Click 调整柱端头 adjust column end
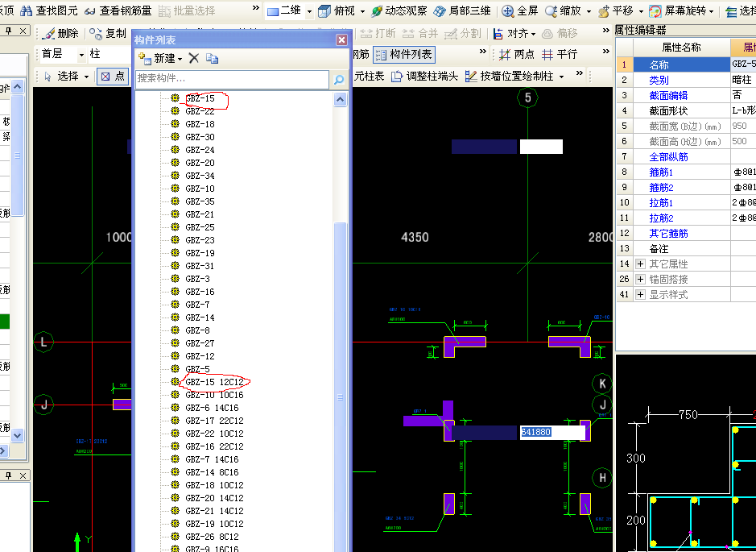 [424, 76]
